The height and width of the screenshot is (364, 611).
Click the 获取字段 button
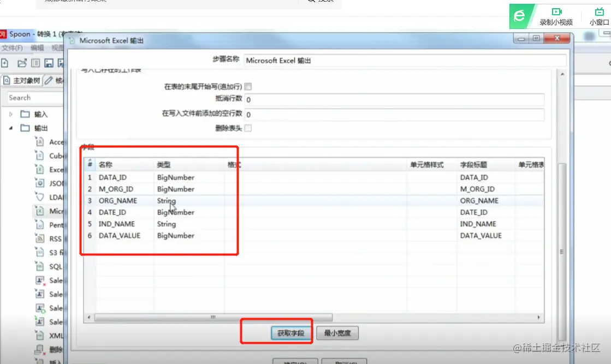pos(290,333)
